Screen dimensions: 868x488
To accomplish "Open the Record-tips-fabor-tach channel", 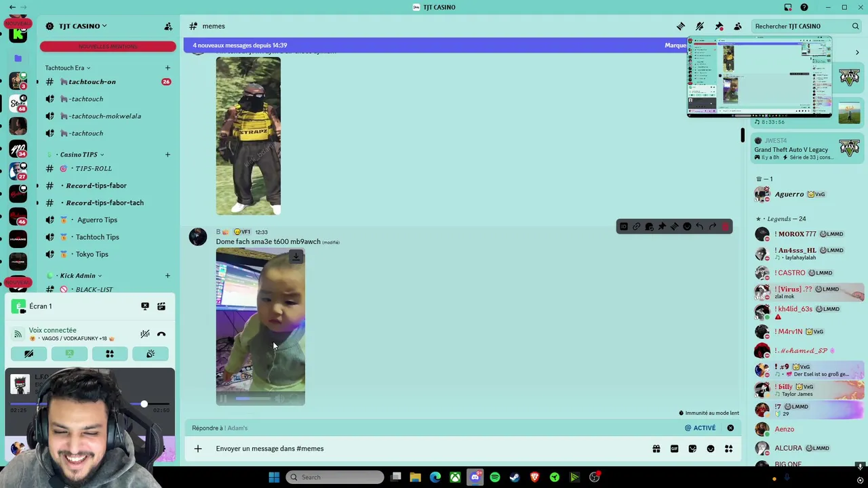I will [107, 203].
